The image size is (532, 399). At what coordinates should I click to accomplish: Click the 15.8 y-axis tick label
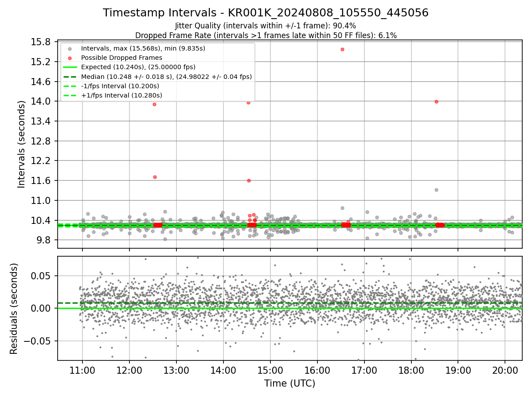point(41,42)
